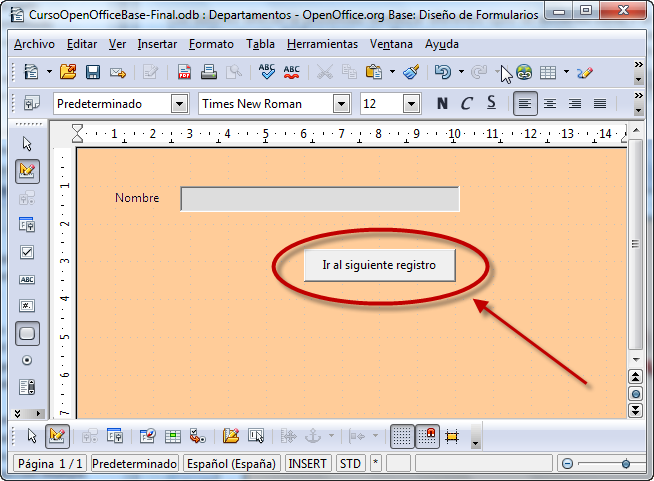654x481 pixels.
Task: Open the Ayuda menu
Action: (442, 44)
